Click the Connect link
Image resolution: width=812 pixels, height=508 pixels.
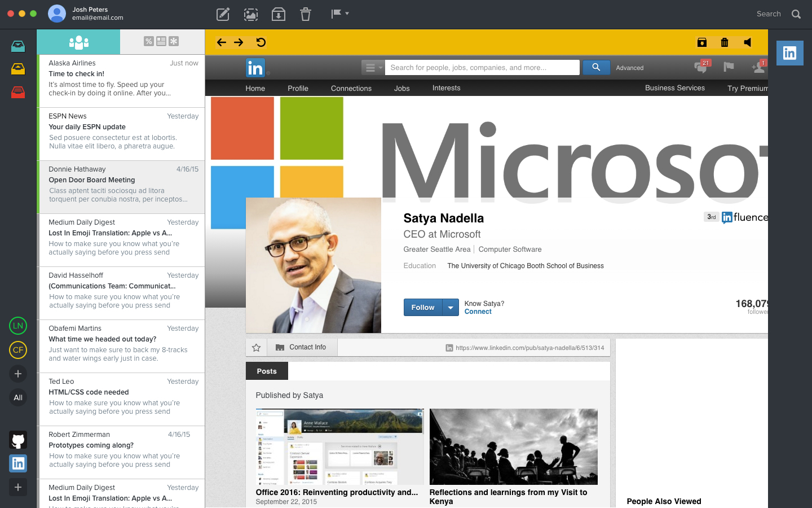click(x=478, y=312)
